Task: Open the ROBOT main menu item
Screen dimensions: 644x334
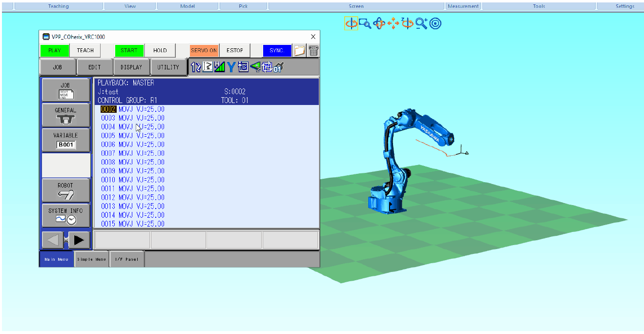Action: (x=66, y=190)
